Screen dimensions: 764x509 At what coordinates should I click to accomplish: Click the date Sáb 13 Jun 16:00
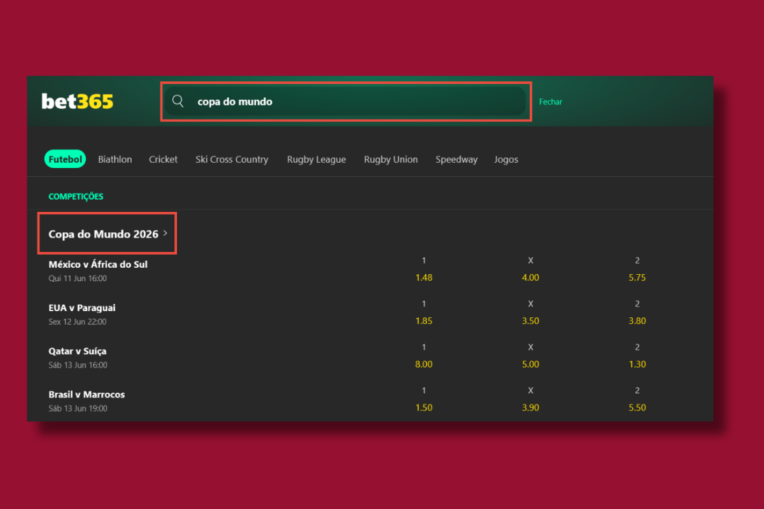[x=77, y=365]
